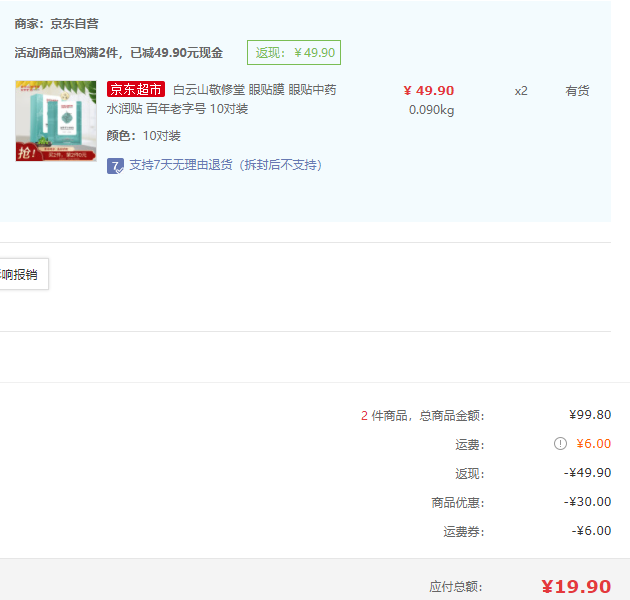
Task: Click the 颜色：10对装 option text
Action: [143, 136]
